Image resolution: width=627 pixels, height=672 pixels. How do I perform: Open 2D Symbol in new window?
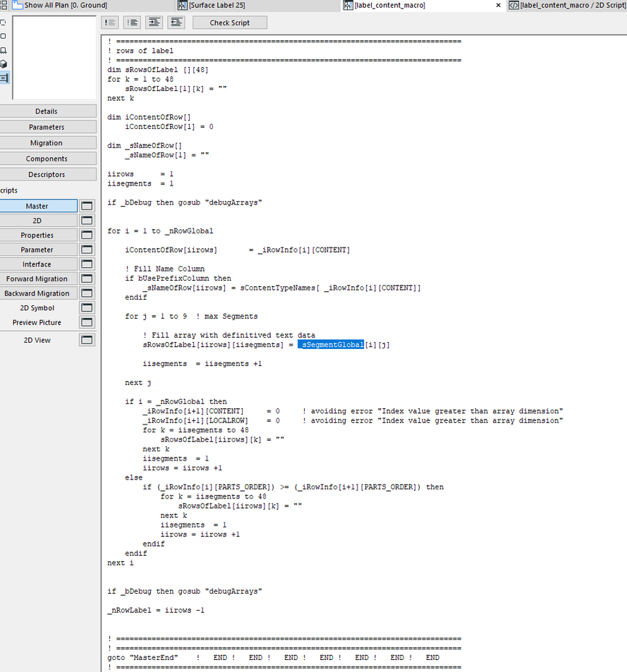87,308
